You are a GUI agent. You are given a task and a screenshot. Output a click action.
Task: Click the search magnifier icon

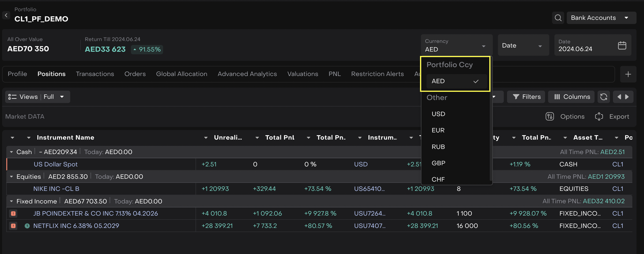coord(558,18)
